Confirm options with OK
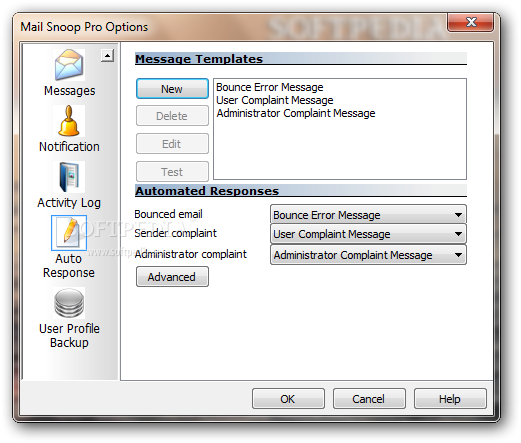Screen dimensions: 521x443 [288, 398]
